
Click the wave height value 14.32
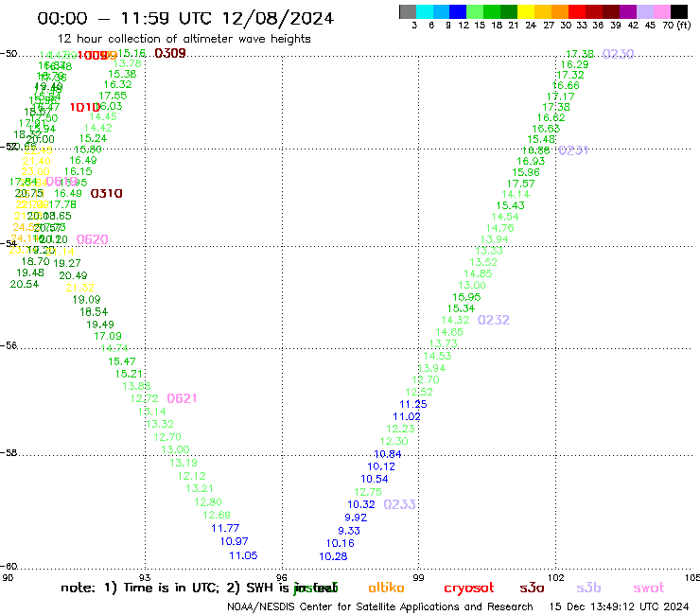455,320
